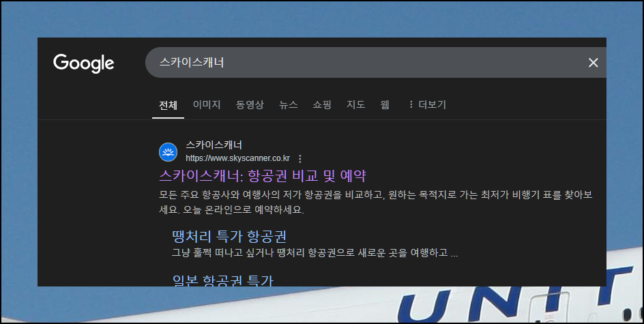
Task: Focus the search box containing 스카이스캐너
Action: tap(375, 63)
